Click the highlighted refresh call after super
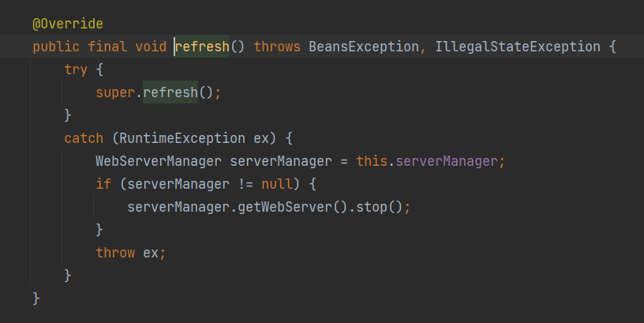Image resolution: width=644 pixels, height=323 pixels. point(170,92)
